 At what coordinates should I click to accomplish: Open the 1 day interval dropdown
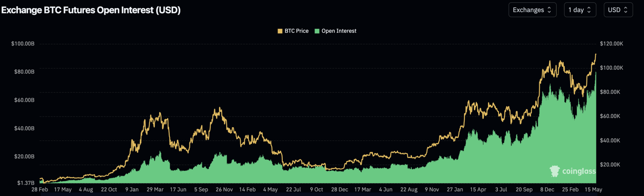pos(580,10)
